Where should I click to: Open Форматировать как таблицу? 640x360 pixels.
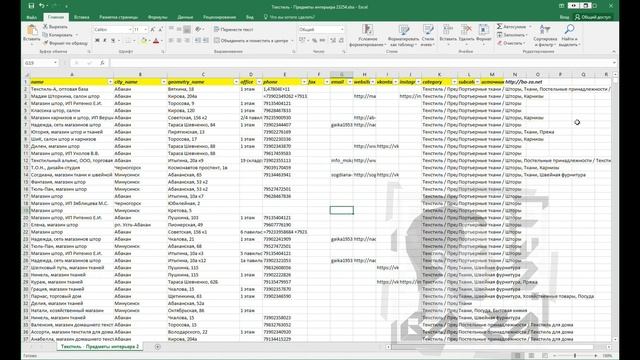403,35
